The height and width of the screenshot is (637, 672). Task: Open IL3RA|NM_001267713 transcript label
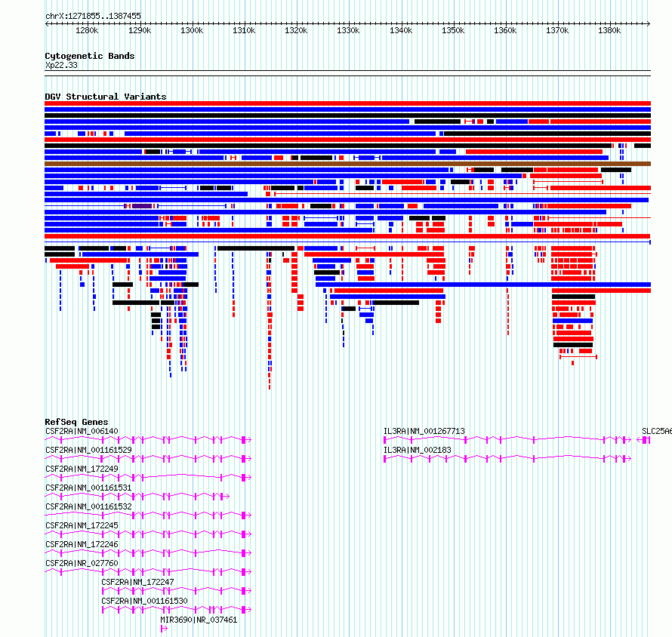pyautogui.click(x=424, y=432)
